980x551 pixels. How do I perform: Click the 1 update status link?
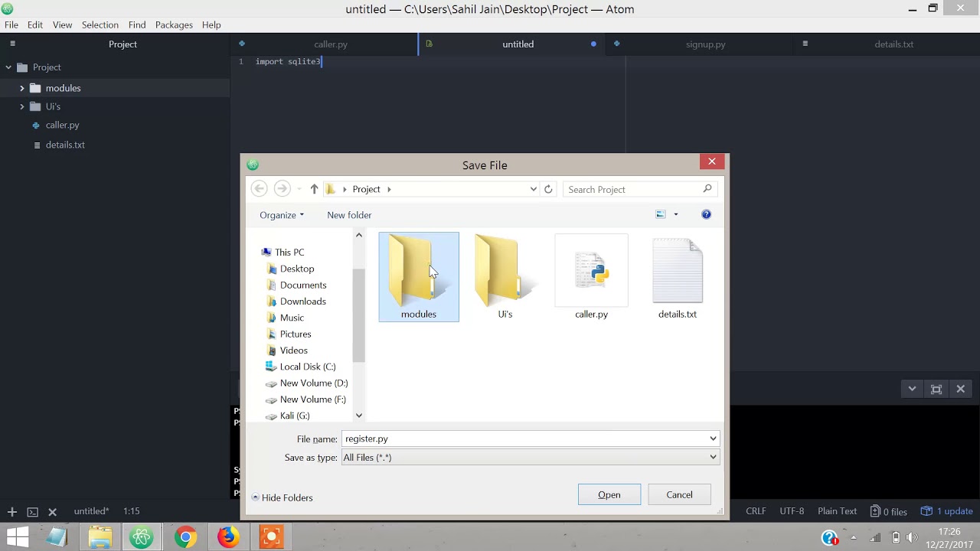point(947,511)
